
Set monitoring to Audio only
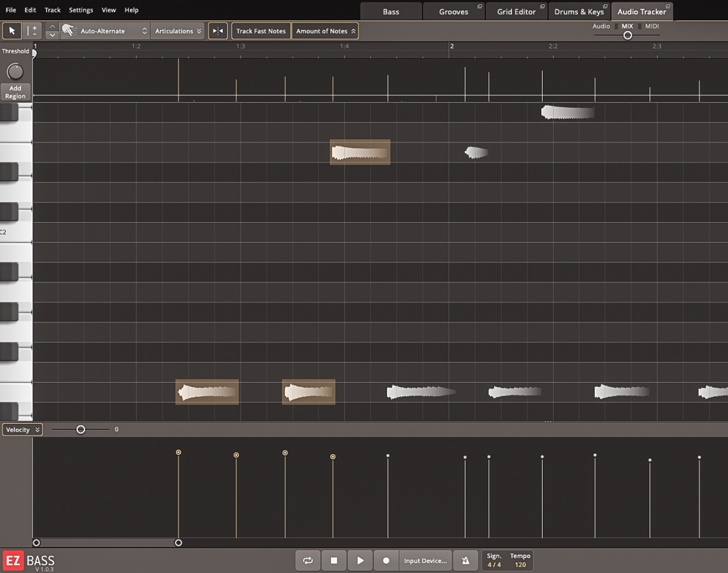point(601,26)
